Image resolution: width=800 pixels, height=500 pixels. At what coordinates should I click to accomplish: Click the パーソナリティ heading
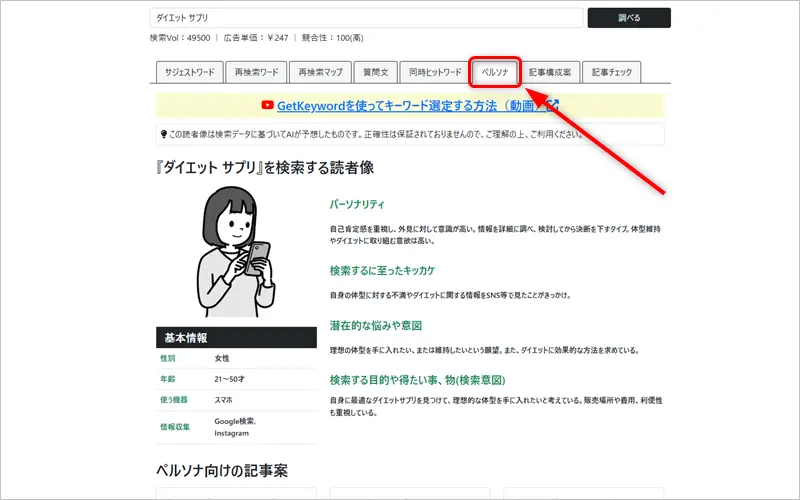point(357,204)
